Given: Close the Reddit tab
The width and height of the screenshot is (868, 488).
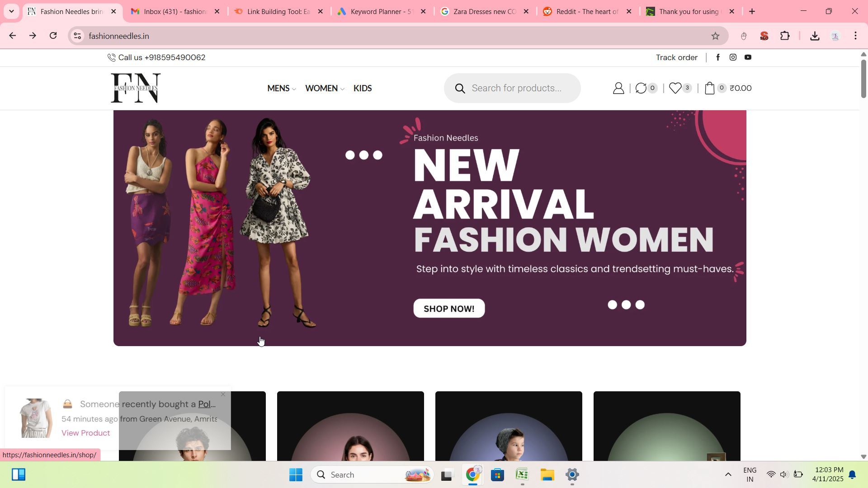Looking at the screenshot, I should 629,11.
